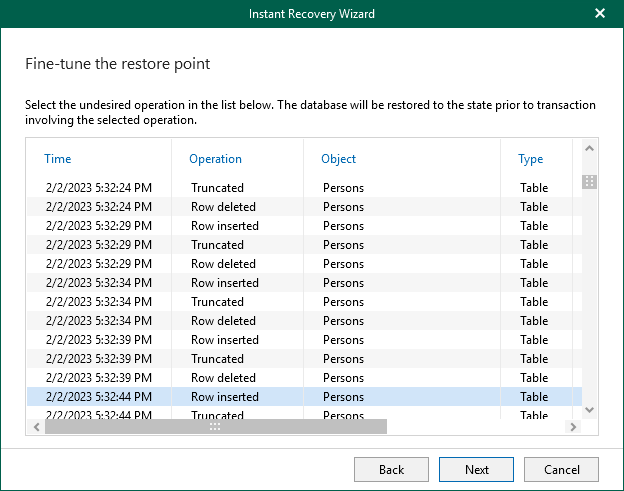
Task: Select the Row deleted entry at 5:32:24 PM
Action: click(223, 207)
